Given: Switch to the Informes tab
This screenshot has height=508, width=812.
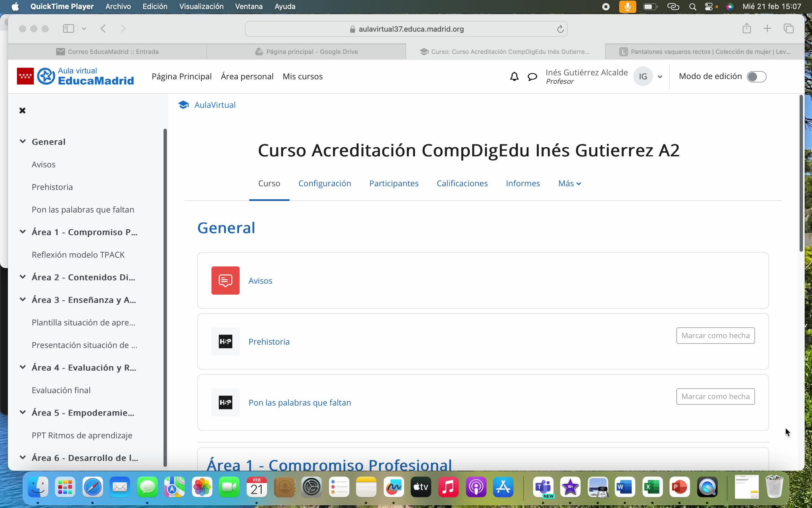Looking at the screenshot, I should point(523,183).
